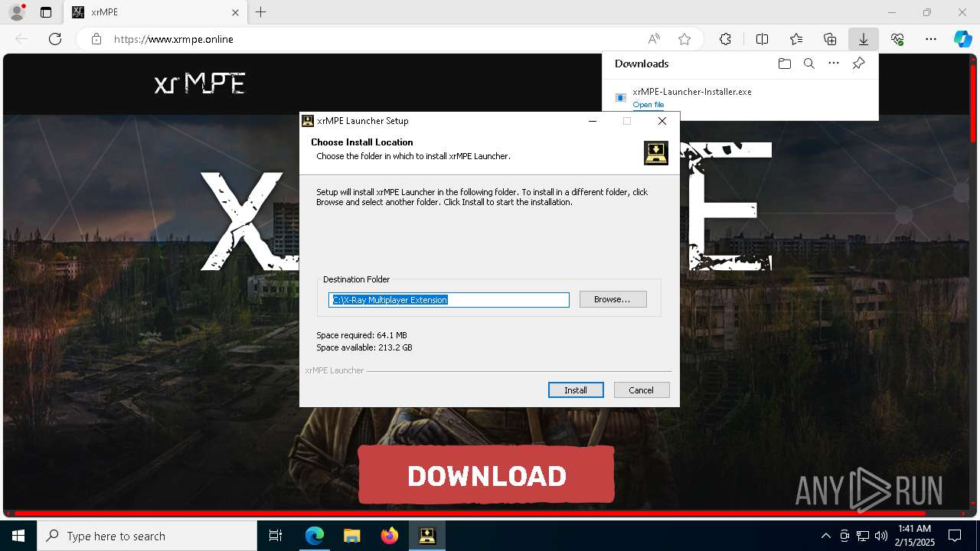Click the red DOWNLOAD button on webpage
Image resolution: width=980 pixels, height=551 pixels.
[486, 475]
